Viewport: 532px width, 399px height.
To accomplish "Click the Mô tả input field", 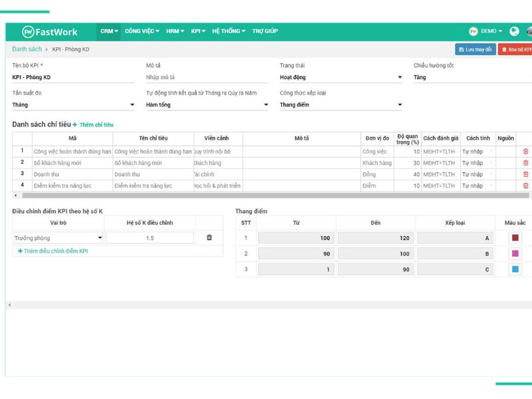I will tap(207, 78).
